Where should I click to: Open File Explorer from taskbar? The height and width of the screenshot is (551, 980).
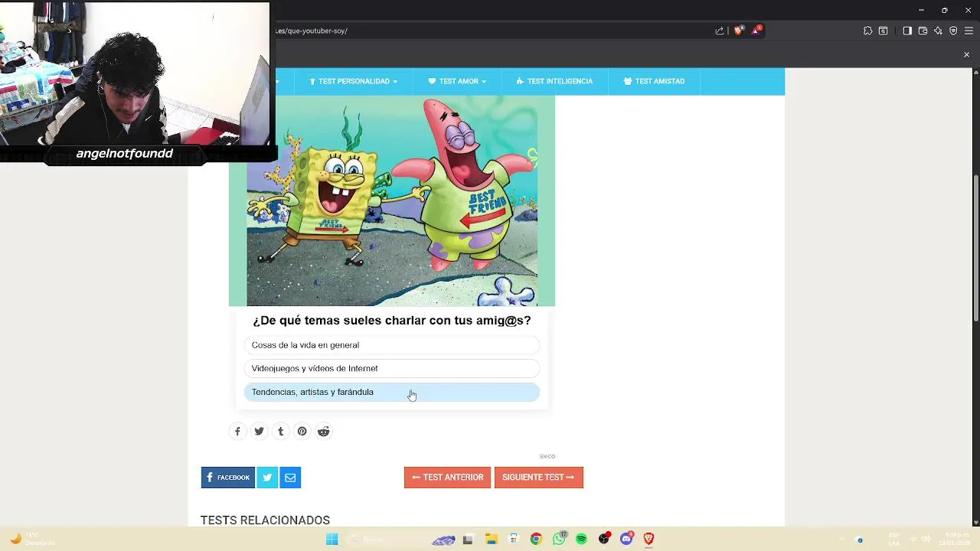coord(491,540)
